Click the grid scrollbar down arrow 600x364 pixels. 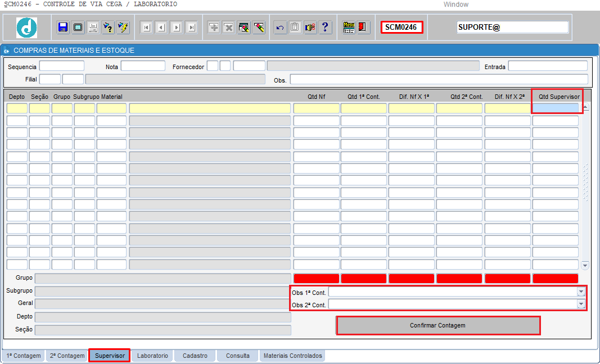[x=585, y=265]
